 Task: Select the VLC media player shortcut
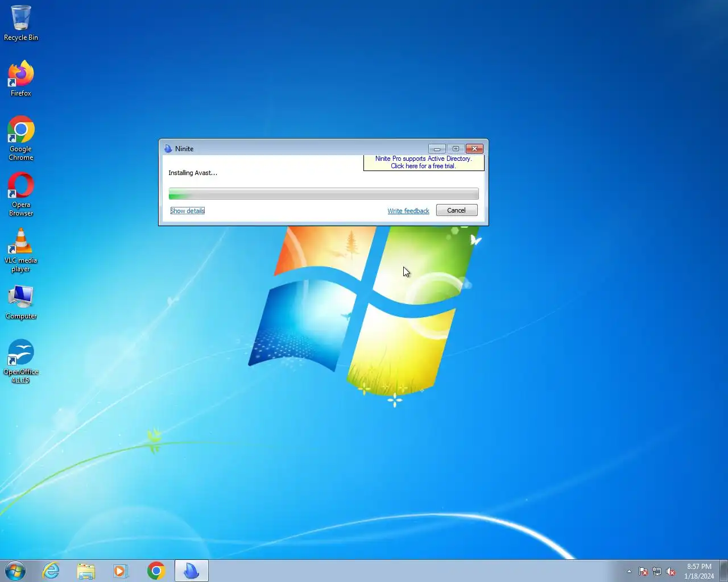click(21, 250)
